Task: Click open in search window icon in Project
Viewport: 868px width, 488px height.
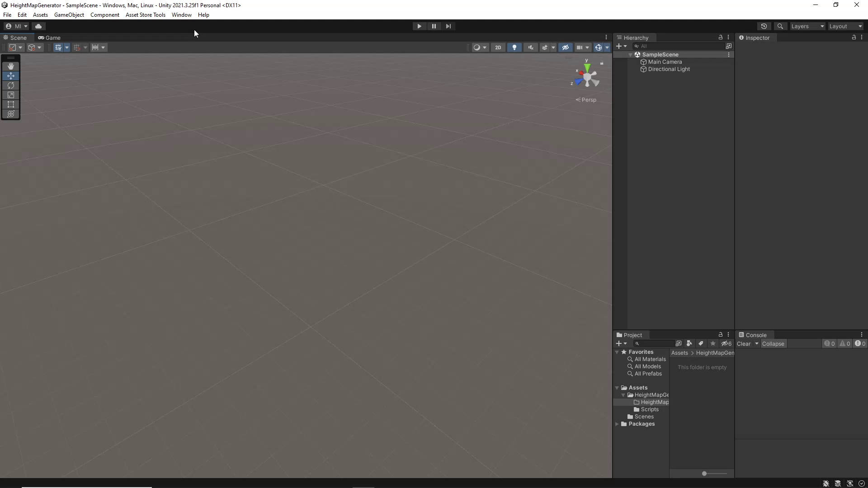Action: point(678,343)
